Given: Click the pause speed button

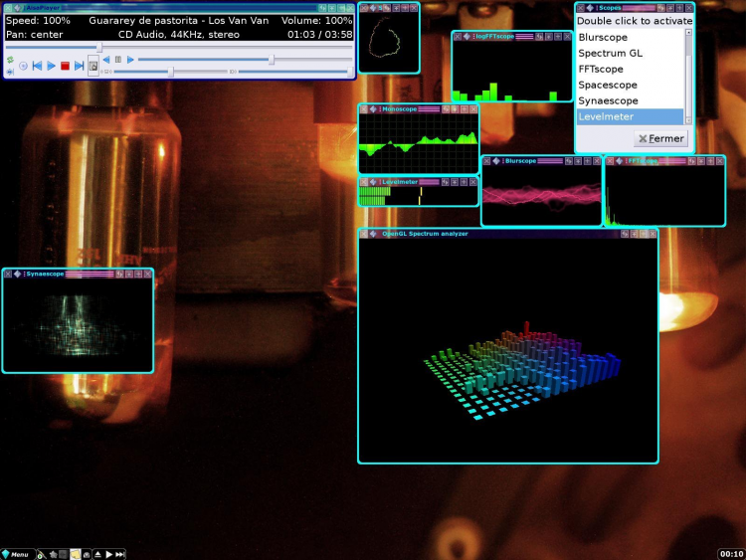Looking at the screenshot, I should tap(118, 60).
